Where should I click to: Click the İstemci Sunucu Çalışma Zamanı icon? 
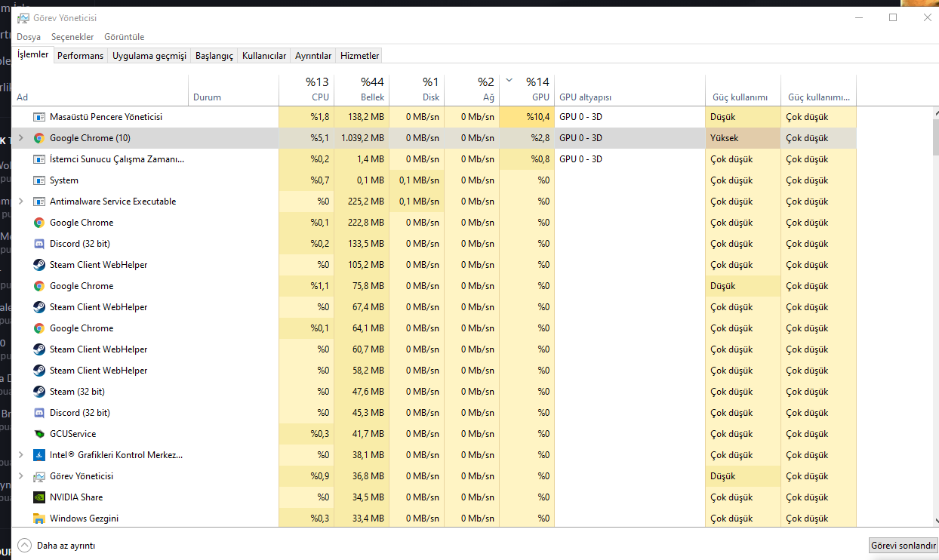click(39, 159)
